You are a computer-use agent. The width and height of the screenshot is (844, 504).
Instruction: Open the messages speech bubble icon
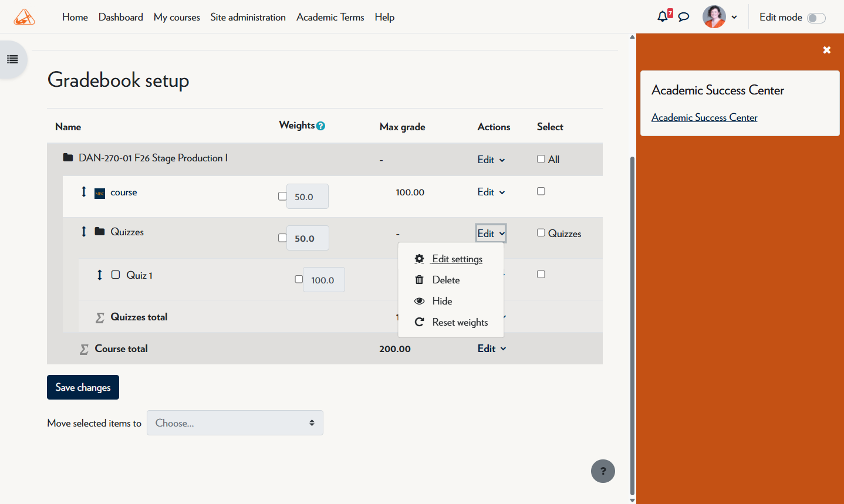(684, 17)
